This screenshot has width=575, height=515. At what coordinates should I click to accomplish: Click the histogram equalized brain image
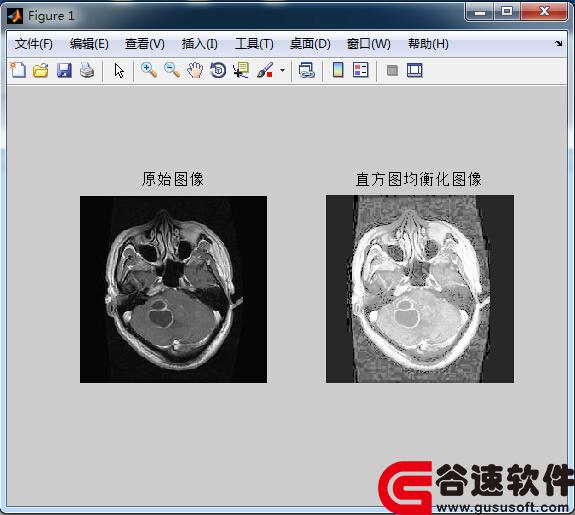pyautogui.click(x=420, y=289)
